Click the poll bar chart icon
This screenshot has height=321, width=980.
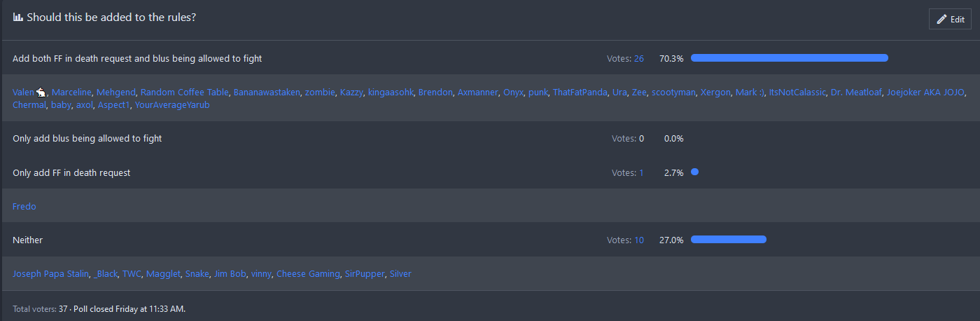point(18,18)
